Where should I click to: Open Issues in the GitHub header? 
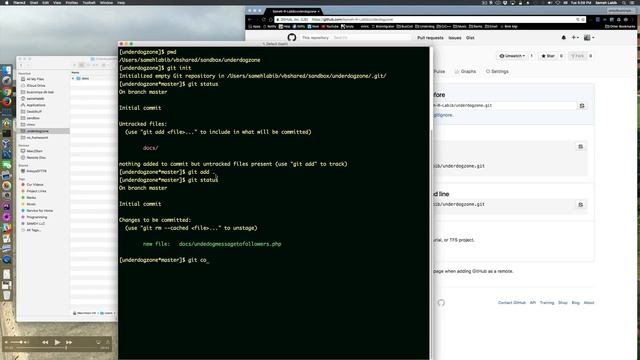coord(455,38)
